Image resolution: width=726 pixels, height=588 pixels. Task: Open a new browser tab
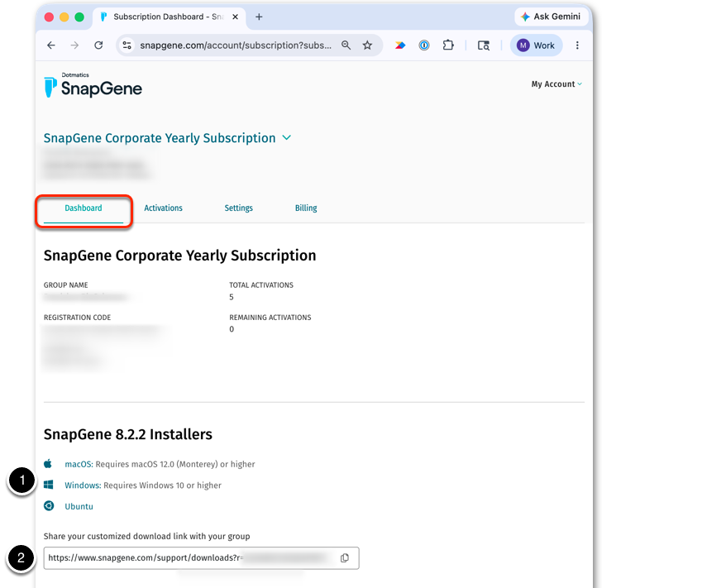point(260,17)
